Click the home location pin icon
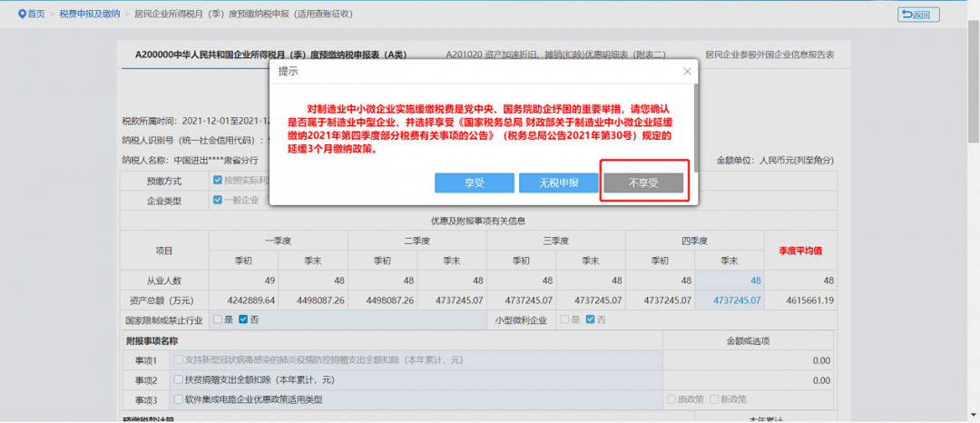Image resolution: width=980 pixels, height=423 pixels. (22, 15)
